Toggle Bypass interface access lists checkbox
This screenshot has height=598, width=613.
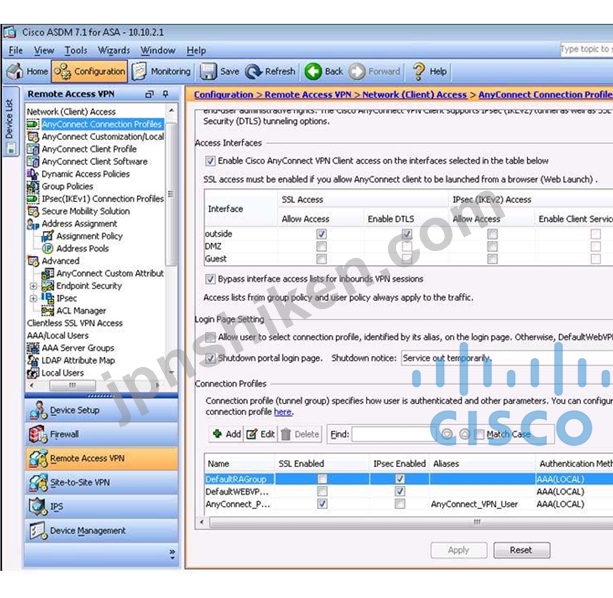coord(210,279)
